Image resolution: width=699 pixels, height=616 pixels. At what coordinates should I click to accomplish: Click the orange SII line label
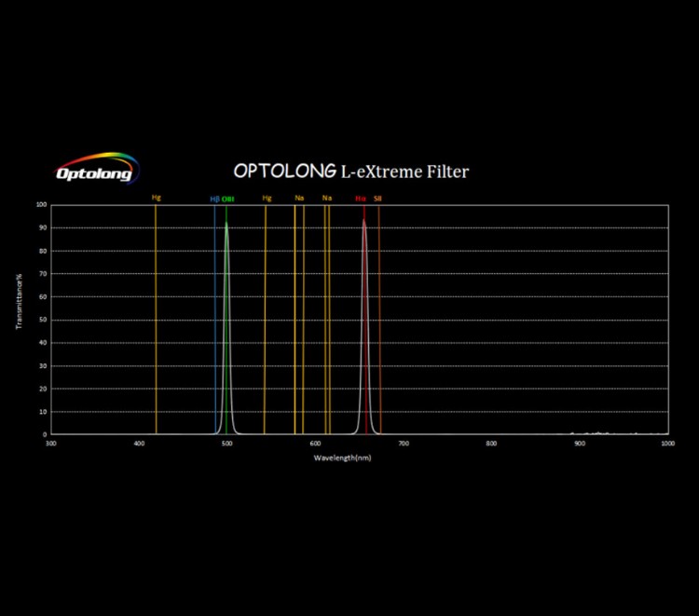[377, 198]
